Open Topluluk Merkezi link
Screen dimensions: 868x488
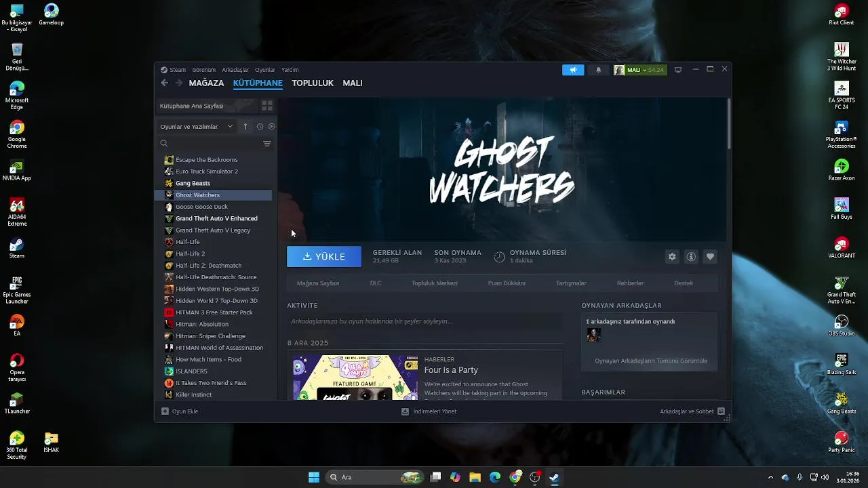click(x=435, y=283)
